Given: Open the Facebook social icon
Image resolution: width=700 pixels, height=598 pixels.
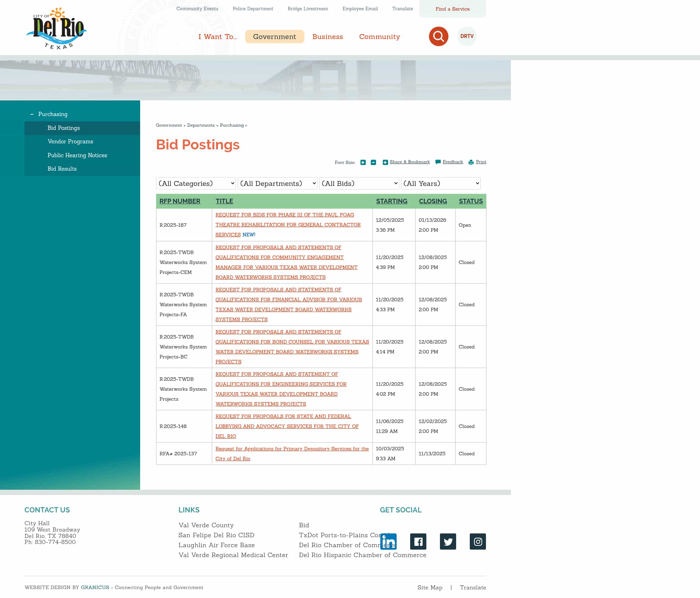Looking at the screenshot, I should coord(418,542).
